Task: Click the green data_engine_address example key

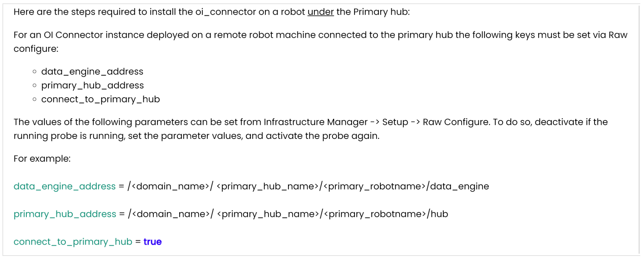Action: (x=65, y=186)
